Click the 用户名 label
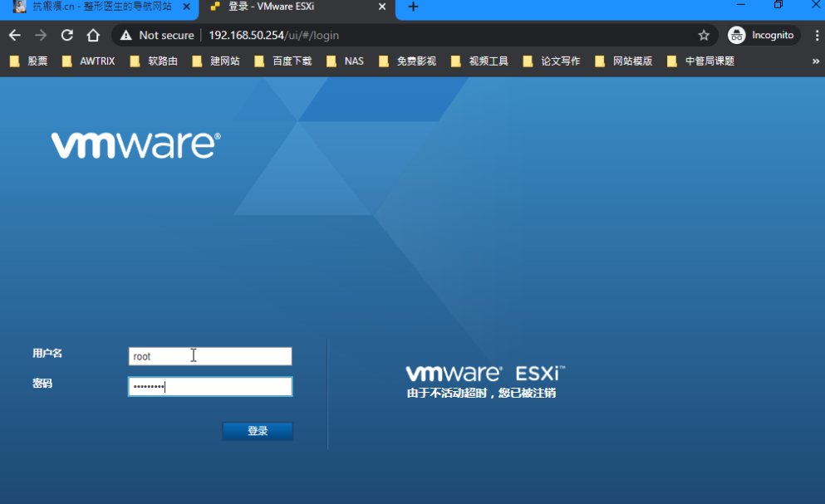Image resolution: width=825 pixels, height=504 pixels. pos(47,354)
